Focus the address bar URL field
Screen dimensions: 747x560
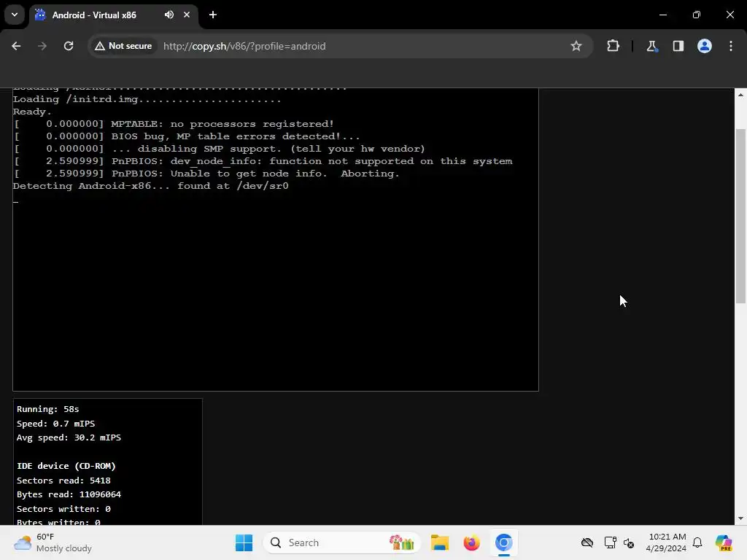tap(362, 46)
